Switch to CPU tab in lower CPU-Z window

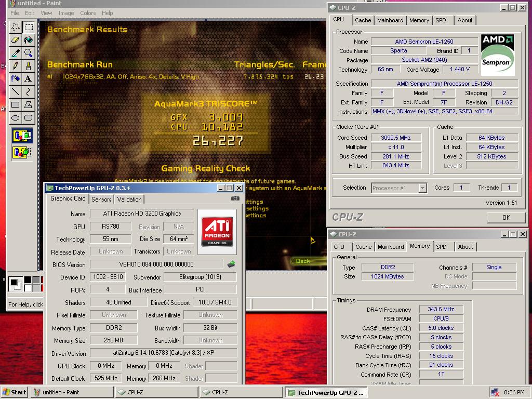click(339, 247)
